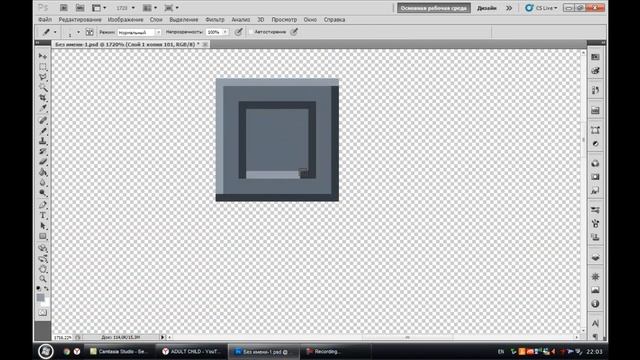The image size is (640, 360).
Task: Select the Type tool
Action: coord(42,216)
